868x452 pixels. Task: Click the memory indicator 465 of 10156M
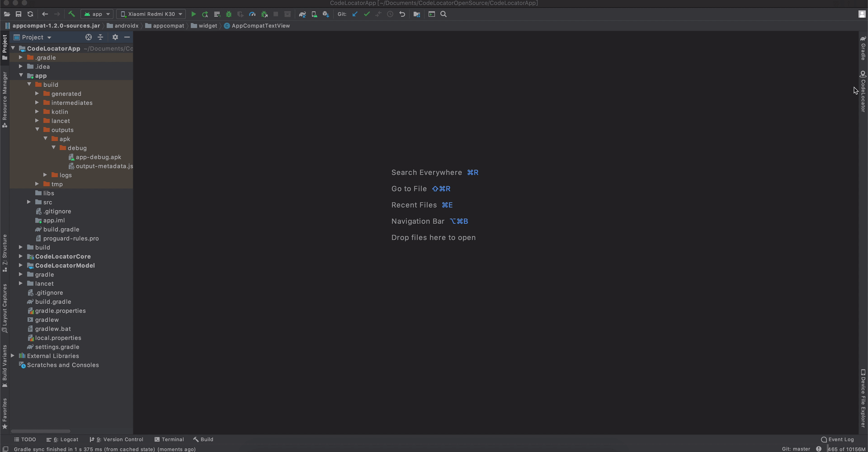point(846,449)
